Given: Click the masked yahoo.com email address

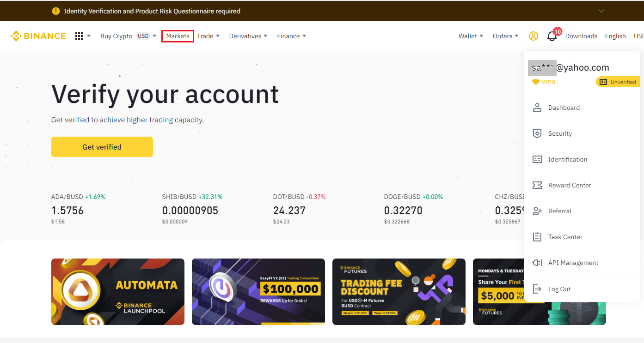Looking at the screenshot, I should pyautogui.click(x=569, y=68).
